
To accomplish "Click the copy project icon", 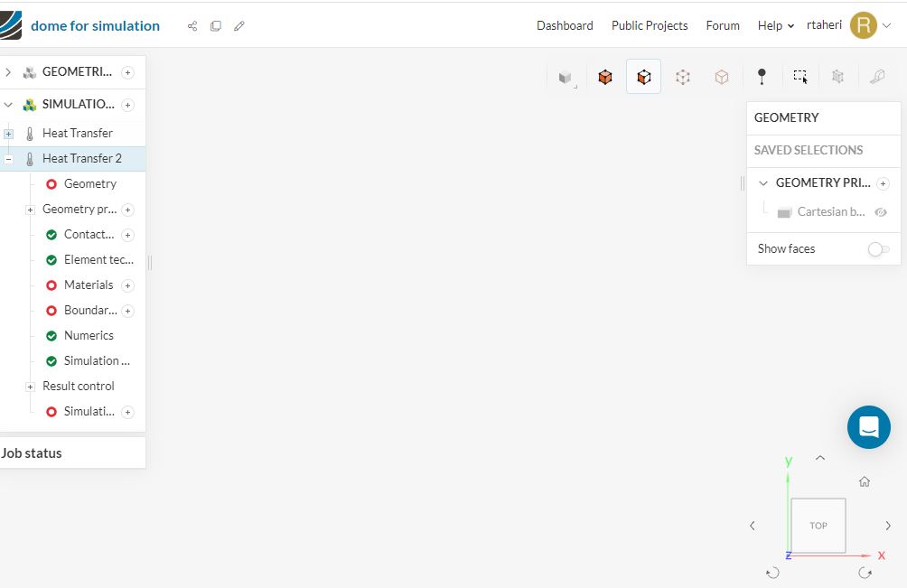I will click(216, 26).
